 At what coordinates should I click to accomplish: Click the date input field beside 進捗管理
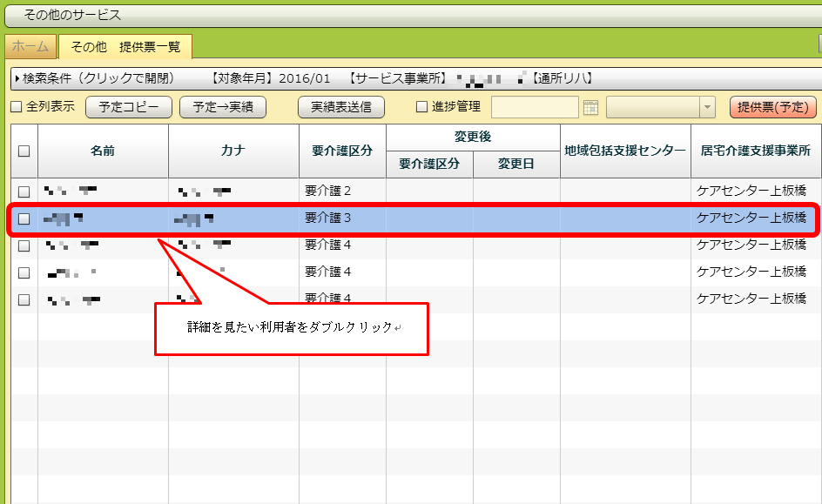(x=535, y=108)
